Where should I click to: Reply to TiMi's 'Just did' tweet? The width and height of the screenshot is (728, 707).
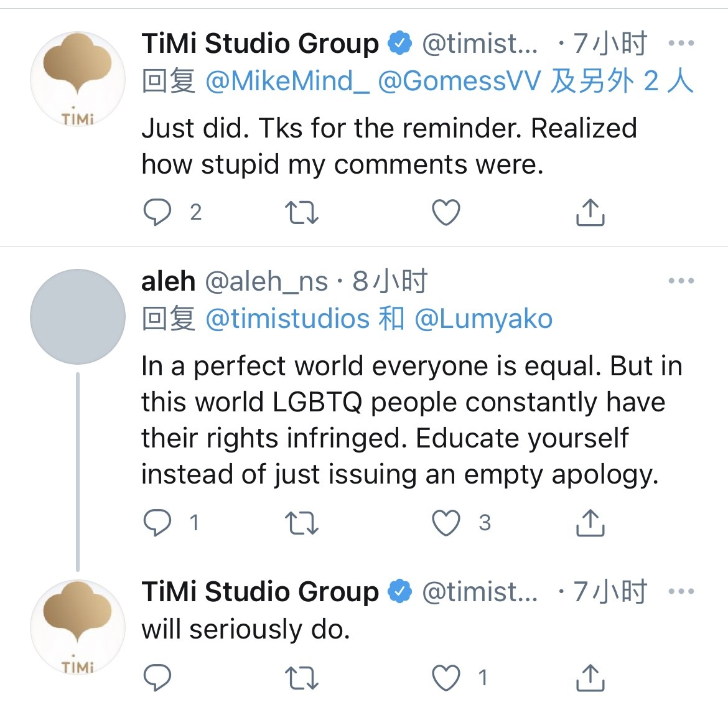(157, 213)
